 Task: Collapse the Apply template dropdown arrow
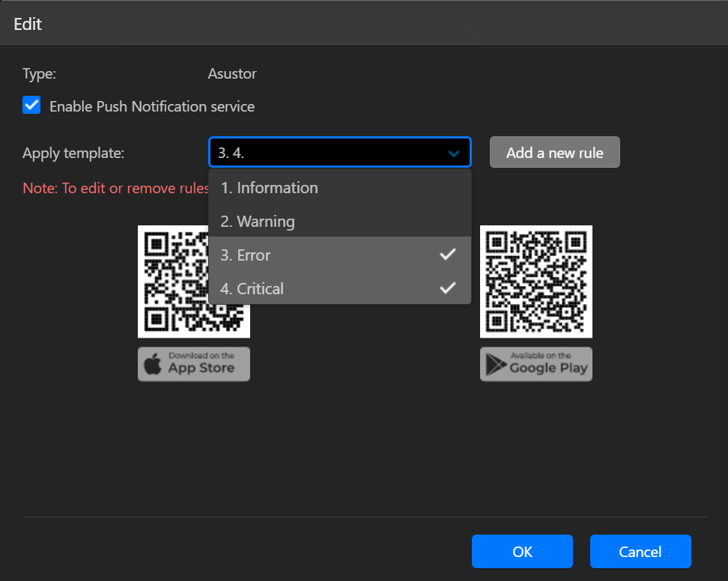coord(454,153)
